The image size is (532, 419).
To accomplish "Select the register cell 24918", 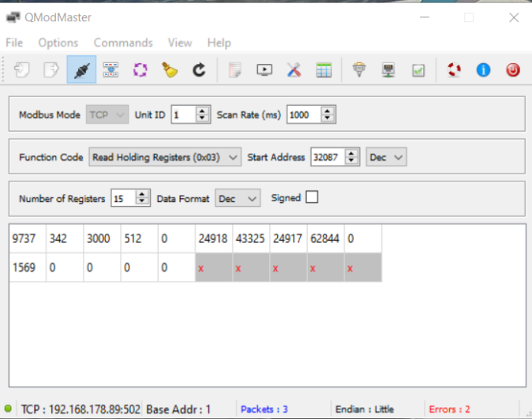I will pos(214,238).
